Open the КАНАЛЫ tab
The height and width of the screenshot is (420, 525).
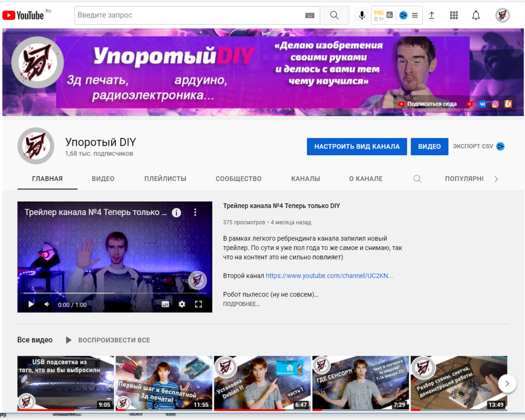pyautogui.click(x=306, y=179)
